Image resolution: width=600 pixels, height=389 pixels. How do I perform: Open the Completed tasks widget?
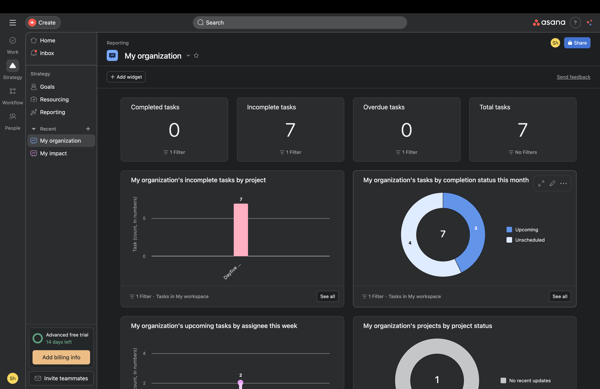click(174, 129)
